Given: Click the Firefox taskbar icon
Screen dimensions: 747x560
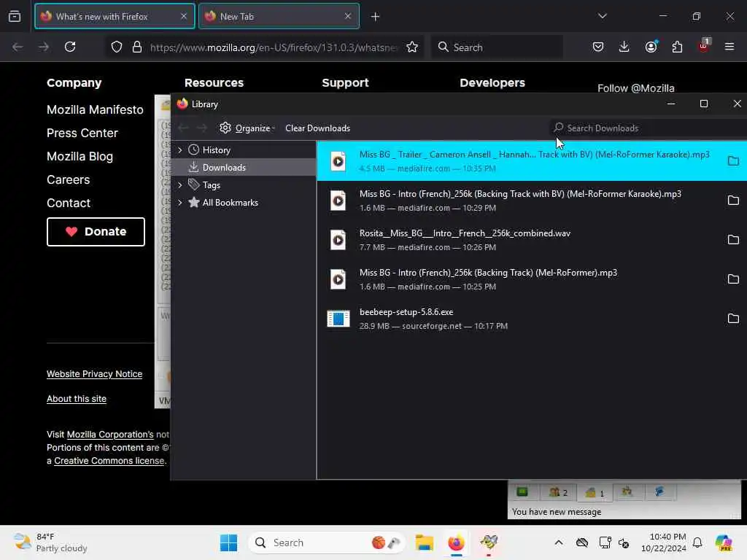Looking at the screenshot, I should pyautogui.click(x=457, y=542).
